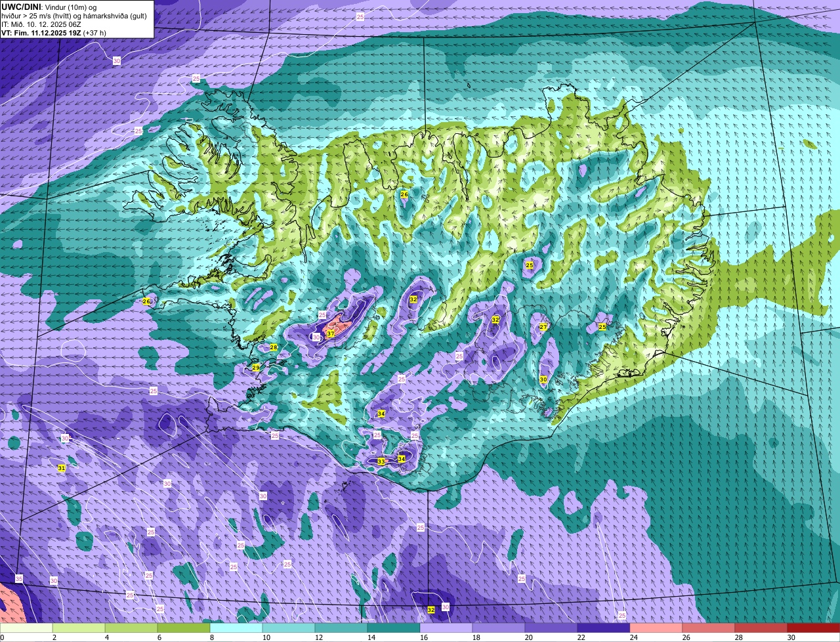
Task: Select the 2–4 m/s legend swatch
Action: pos(79,628)
